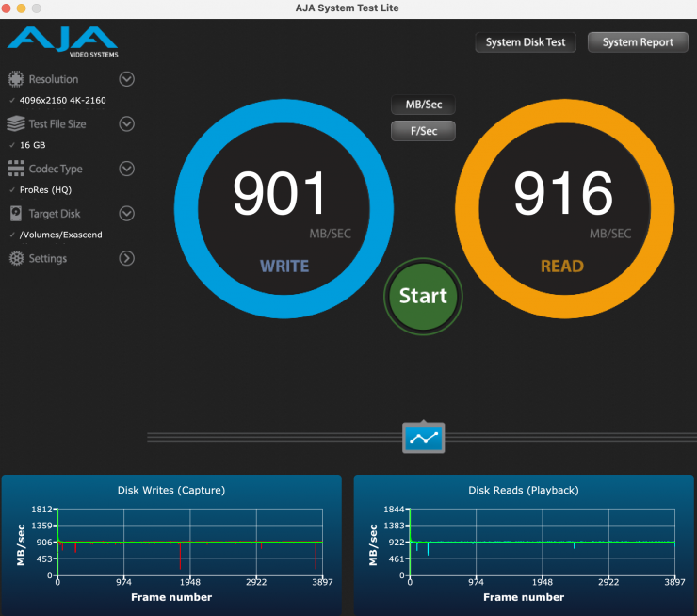
Task: Expand the Codec Type chevron
Action: coord(126,169)
